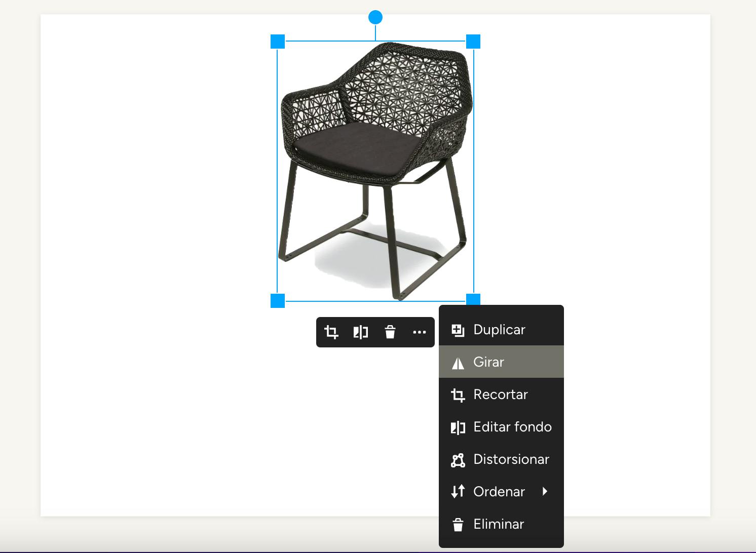Click the Ordenar up-down arrows icon

458,492
